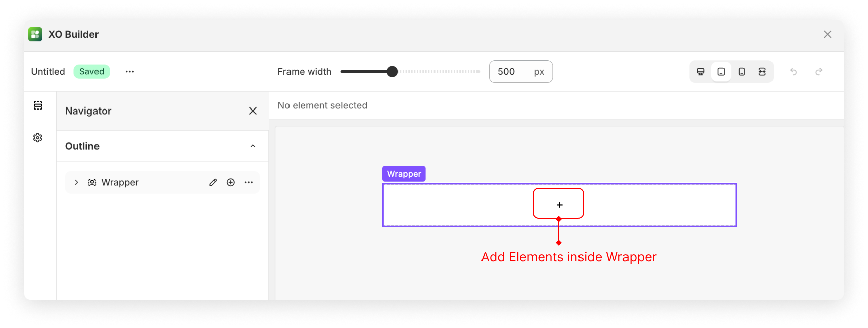Click the undo arrow
The height and width of the screenshot is (328, 868).
794,72
